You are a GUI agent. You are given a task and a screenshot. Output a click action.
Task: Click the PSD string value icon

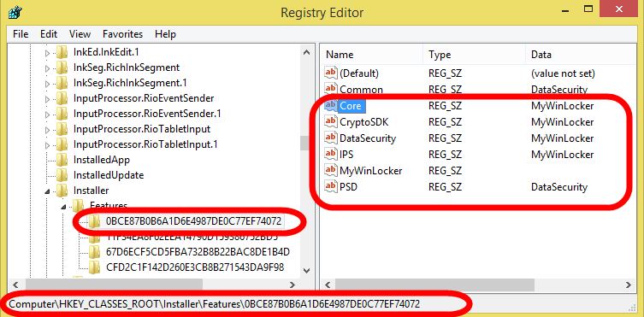(331, 186)
